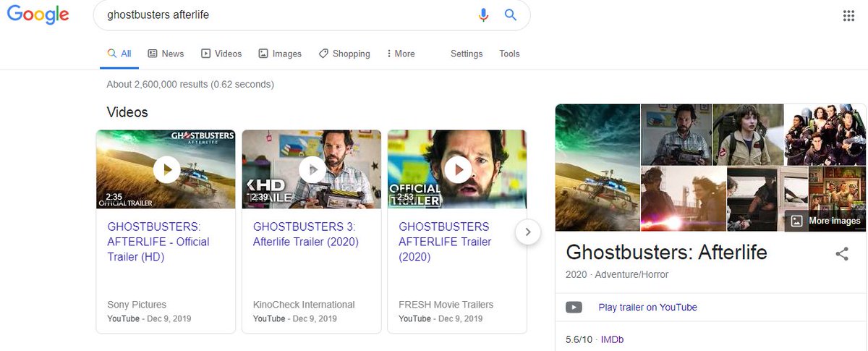Click the FRESH Movie Trailers source label
This screenshot has height=351, width=868.
click(446, 305)
